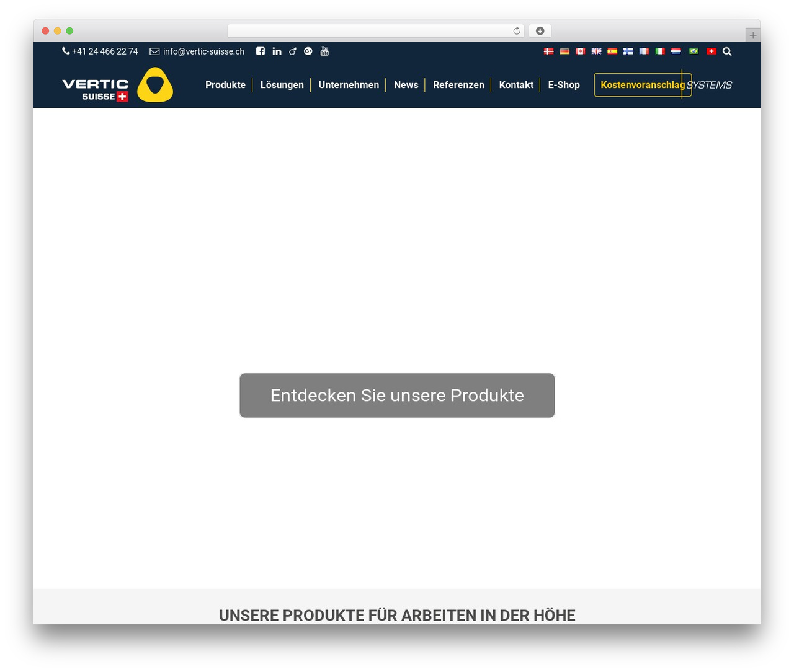
Task: Open the YouTube channel icon
Action: pyautogui.click(x=324, y=51)
